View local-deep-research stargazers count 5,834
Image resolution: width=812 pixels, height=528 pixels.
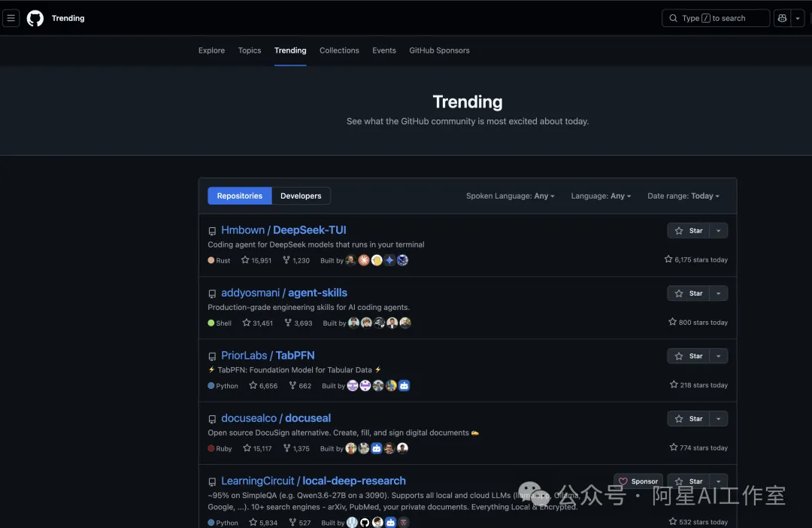263,522
